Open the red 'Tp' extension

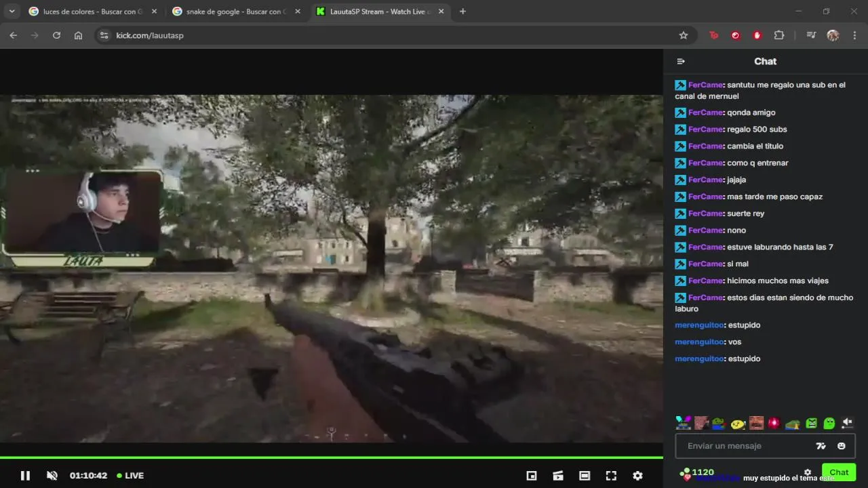[714, 35]
